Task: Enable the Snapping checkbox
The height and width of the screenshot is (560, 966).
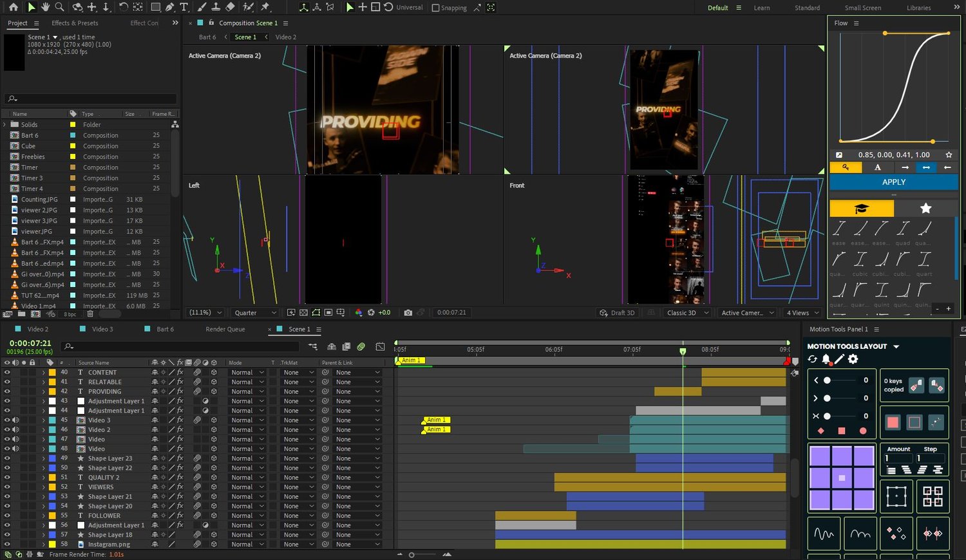Action: point(436,8)
